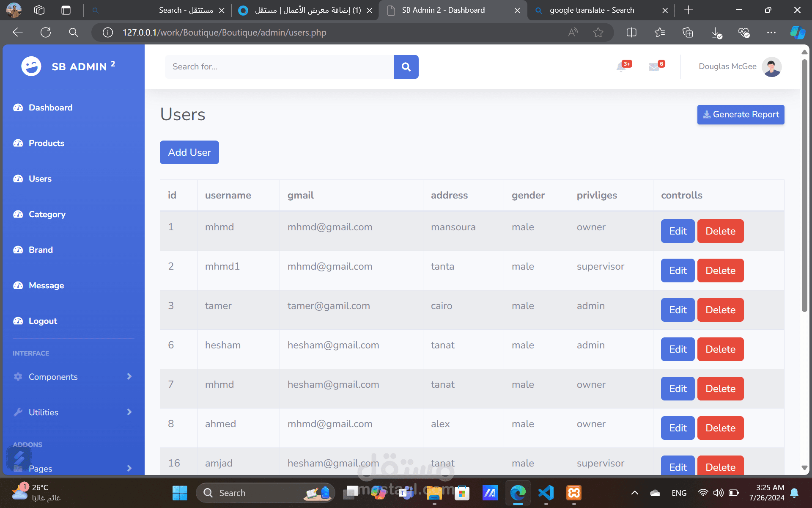Open Products in the sidebar

[x=47, y=143]
